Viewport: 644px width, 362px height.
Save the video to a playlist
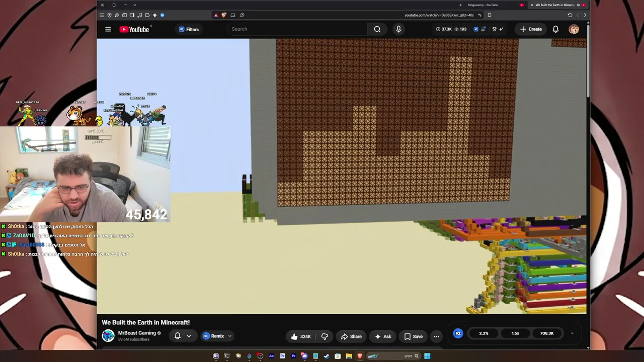pos(413,336)
